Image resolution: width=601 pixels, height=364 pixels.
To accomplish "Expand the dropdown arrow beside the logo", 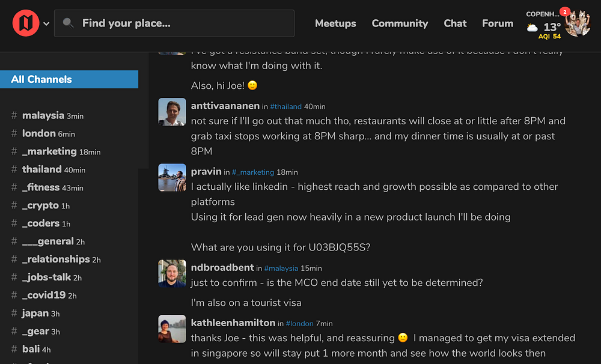I will click(46, 24).
